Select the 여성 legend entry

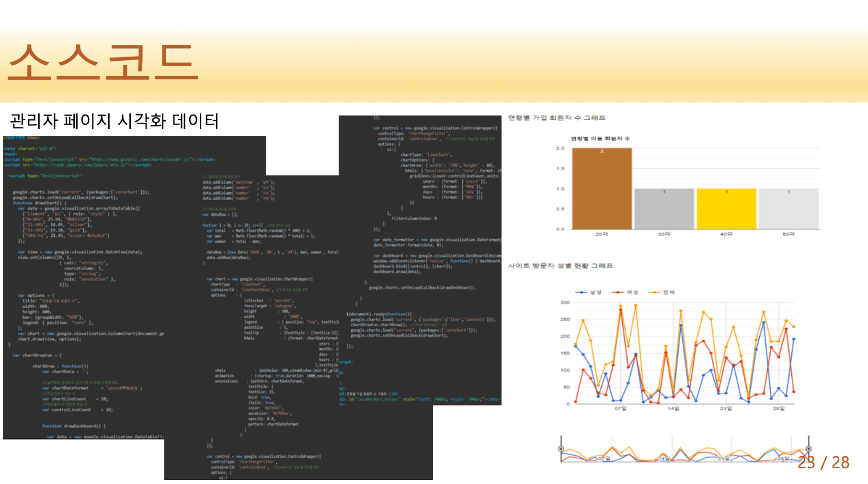point(625,292)
